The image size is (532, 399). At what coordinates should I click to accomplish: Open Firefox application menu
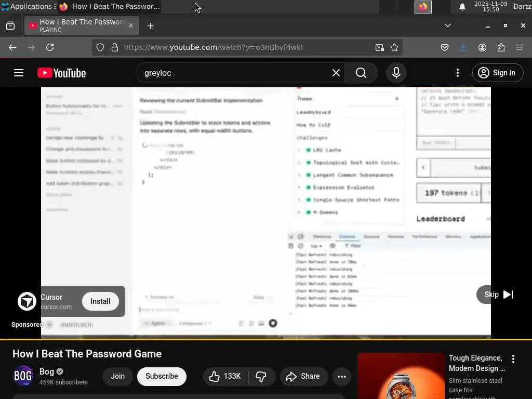[520, 47]
